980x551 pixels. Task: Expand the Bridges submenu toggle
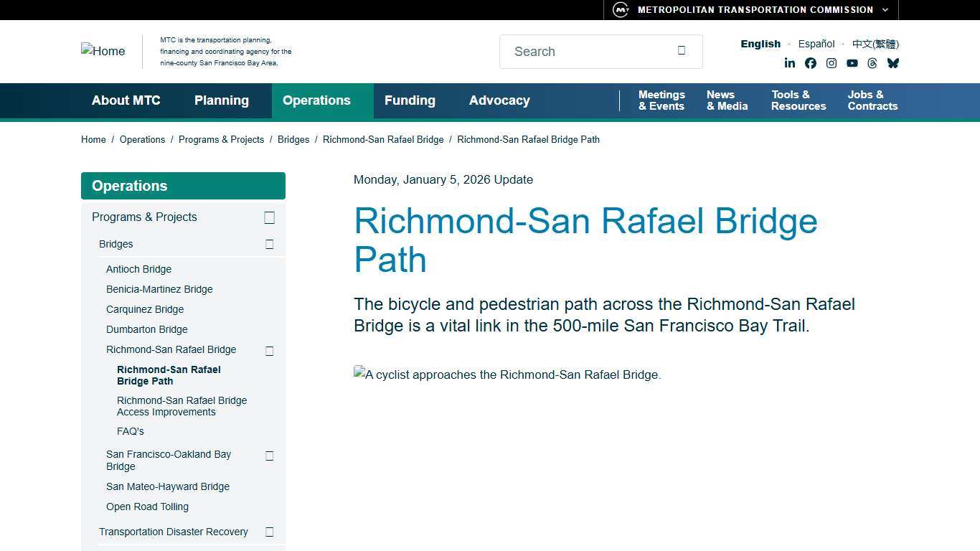(269, 244)
